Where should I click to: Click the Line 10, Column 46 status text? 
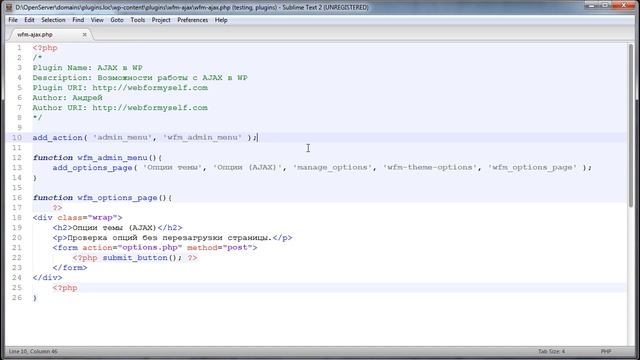33,351
